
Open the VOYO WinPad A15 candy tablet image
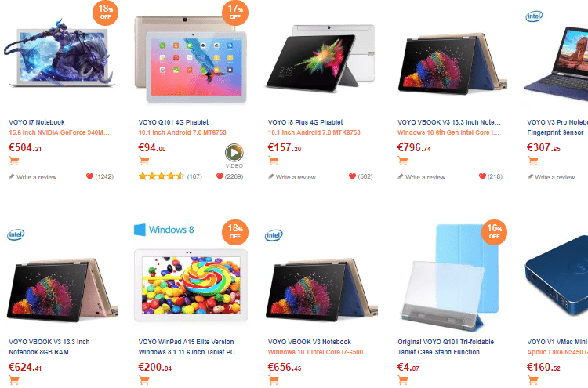tap(191, 285)
